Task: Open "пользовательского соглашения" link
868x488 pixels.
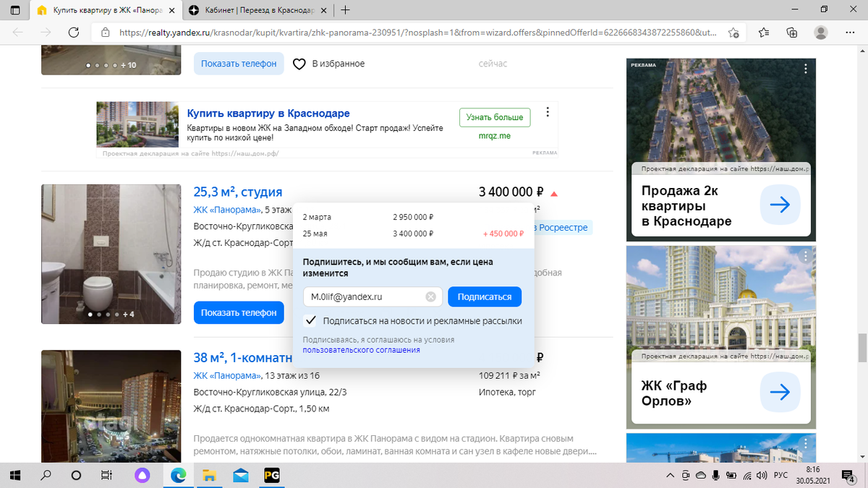Action: click(361, 350)
